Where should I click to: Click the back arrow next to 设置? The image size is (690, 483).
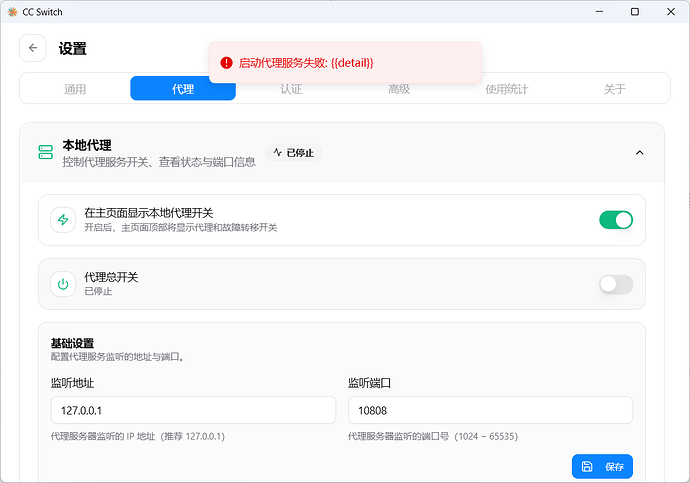(33, 48)
